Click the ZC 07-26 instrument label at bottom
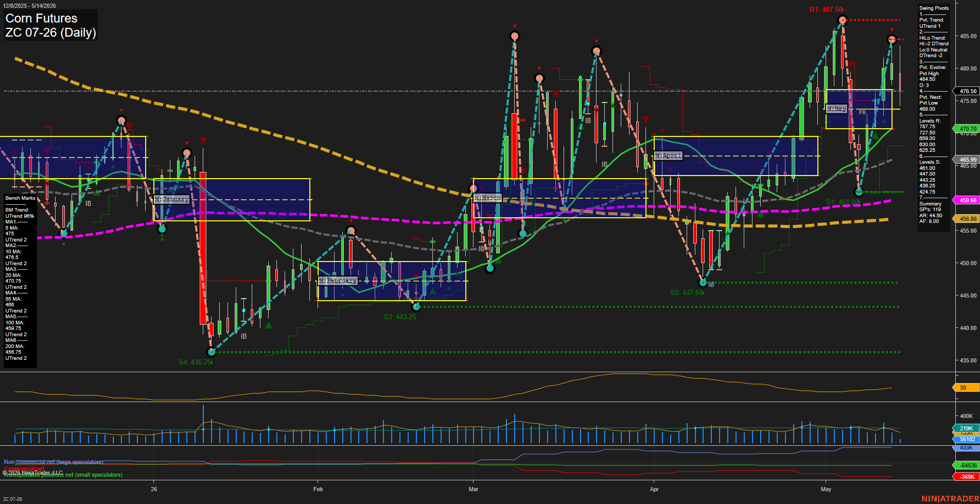980x504 pixels. pos(13,499)
